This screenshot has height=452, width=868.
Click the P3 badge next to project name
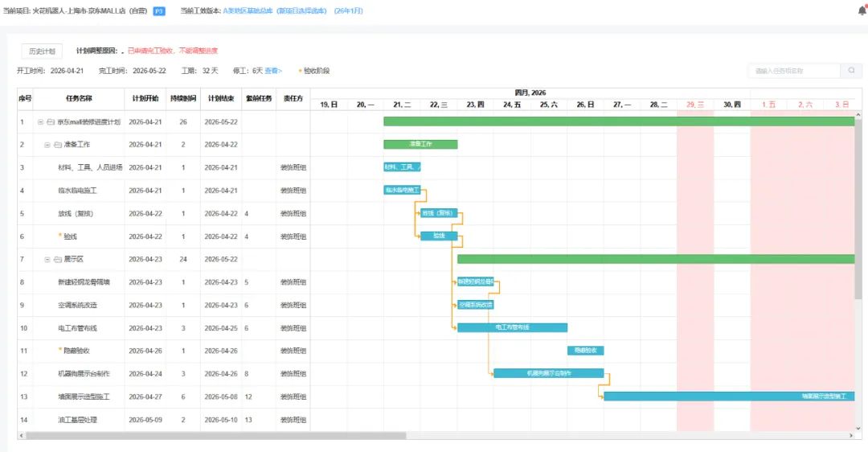click(159, 10)
